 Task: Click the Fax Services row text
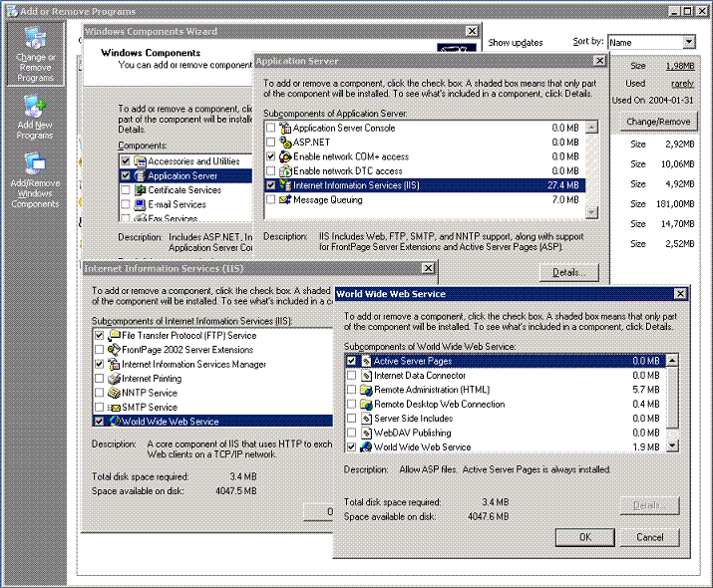[x=173, y=218]
